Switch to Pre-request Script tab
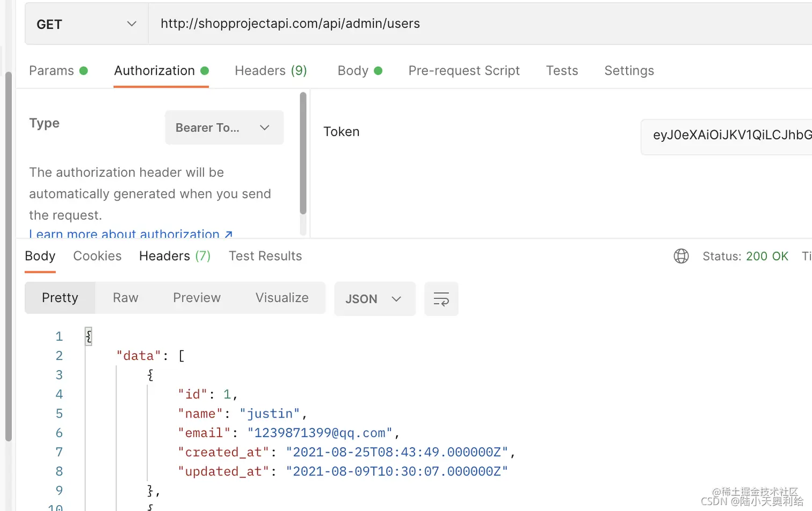This screenshot has height=511, width=812. point(464,71)
